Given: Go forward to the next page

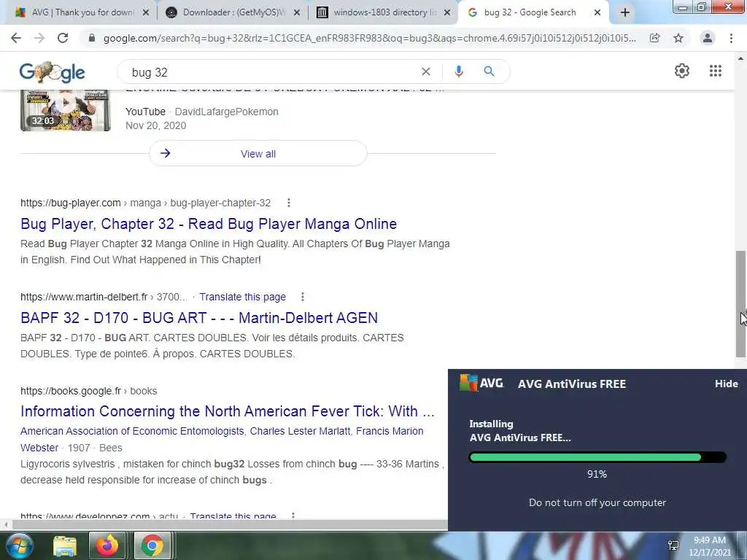Looking at the screenshot, I should [x=39, y=38].
